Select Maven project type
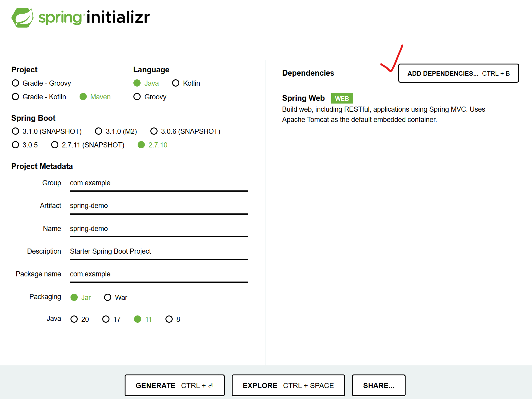The image size is (532, 399). pyautogui.click(x=95, y=97)
